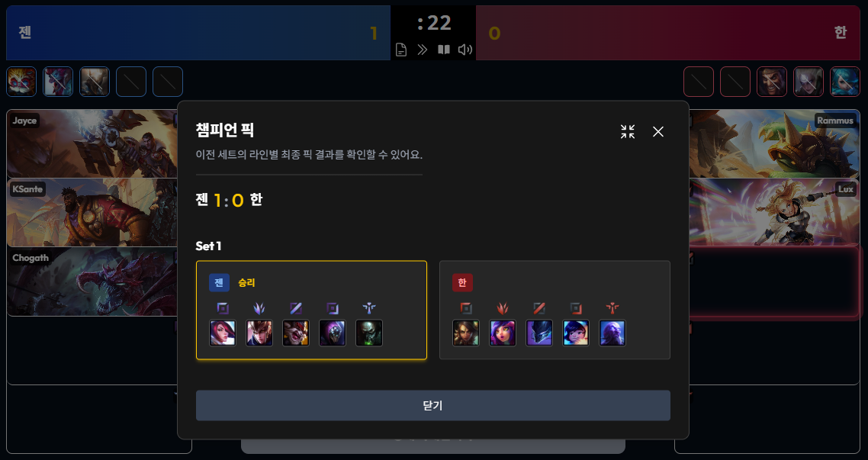Open the document notes icon under timer
The height and width of the screenshot is (460, 868).
(x=401, y=50)
